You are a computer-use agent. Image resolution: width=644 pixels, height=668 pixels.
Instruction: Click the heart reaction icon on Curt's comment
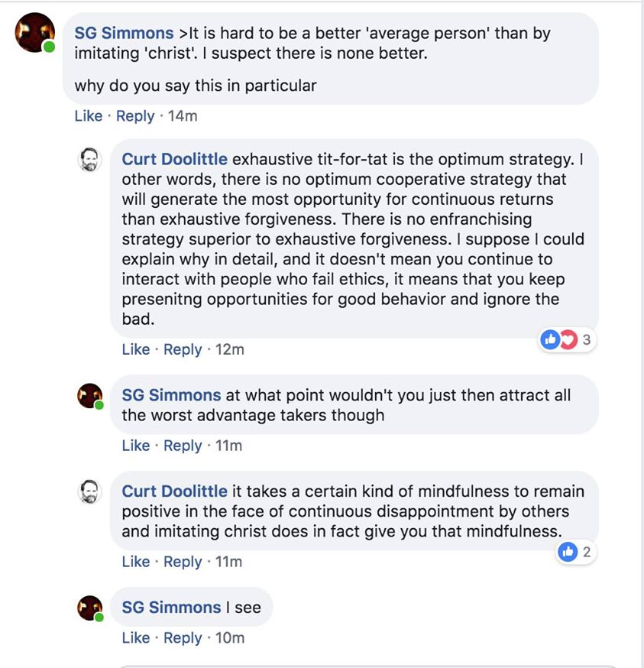(x=569, y=339)
